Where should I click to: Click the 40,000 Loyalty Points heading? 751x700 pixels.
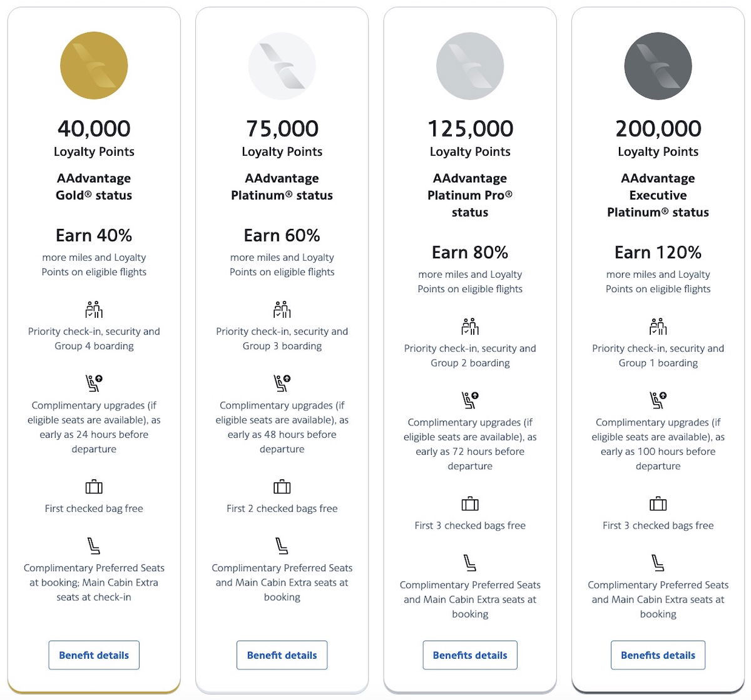(x=94, y=129)
